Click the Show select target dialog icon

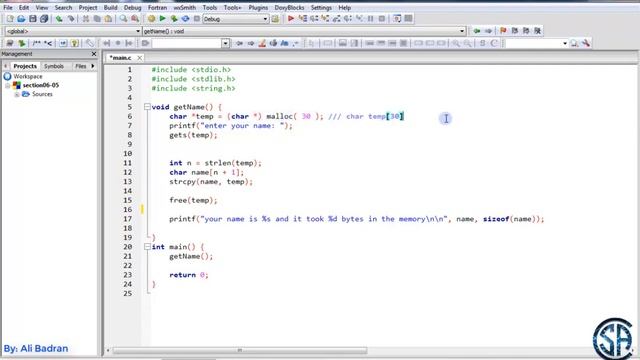(x=276, y=19)
